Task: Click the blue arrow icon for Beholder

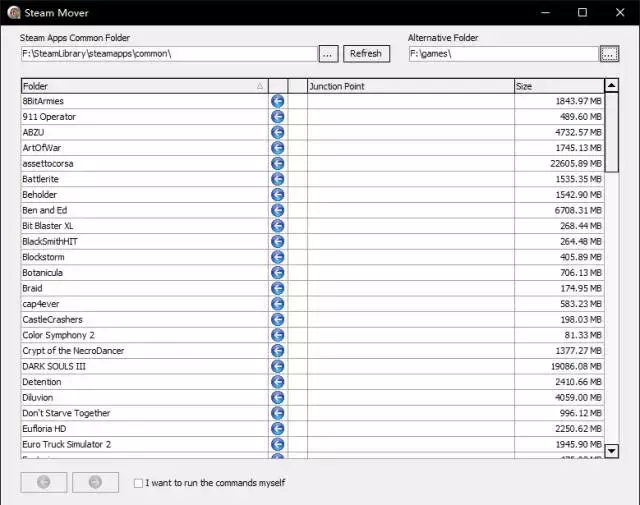Action: tap(278, 195)
